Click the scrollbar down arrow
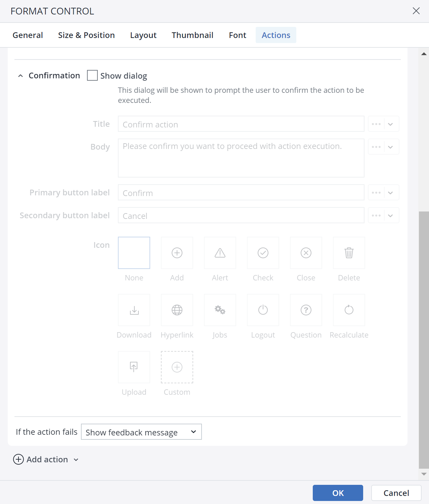 tap(424, 474)
